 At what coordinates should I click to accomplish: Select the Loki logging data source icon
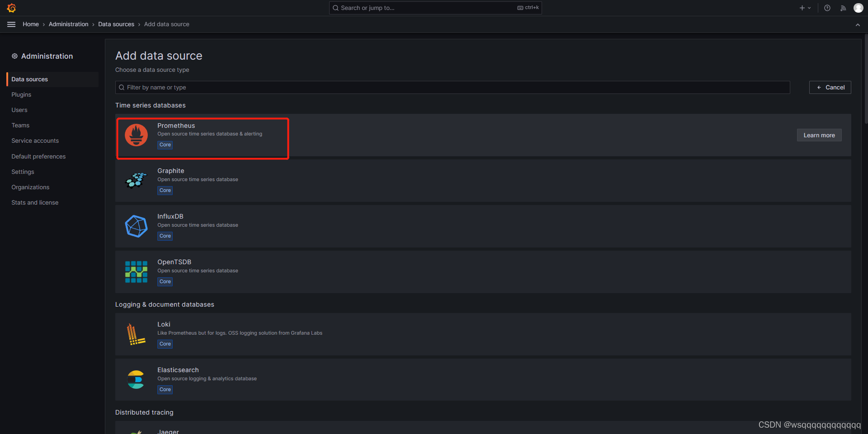136,334
